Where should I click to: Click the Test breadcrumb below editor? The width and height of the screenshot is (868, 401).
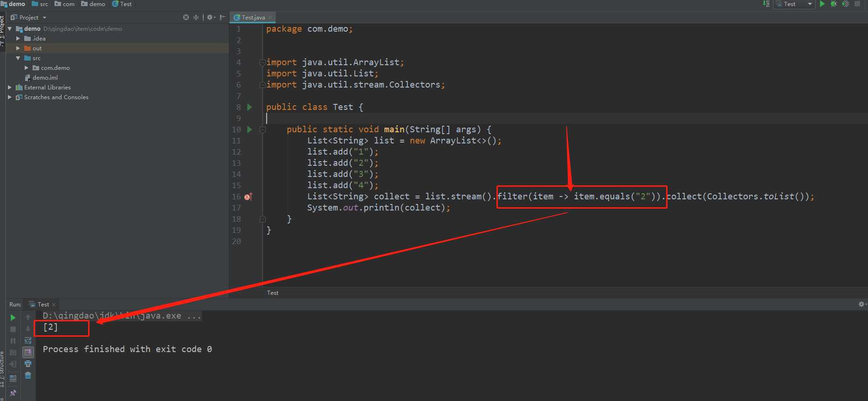273,293
